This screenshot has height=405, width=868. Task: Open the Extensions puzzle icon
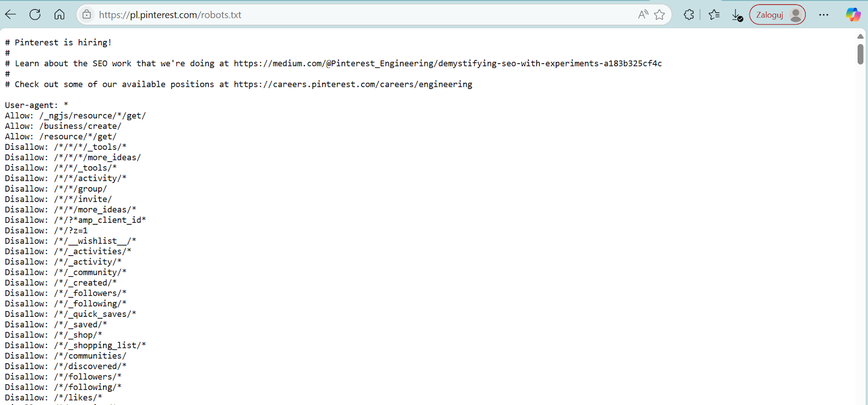coord(688,15)
